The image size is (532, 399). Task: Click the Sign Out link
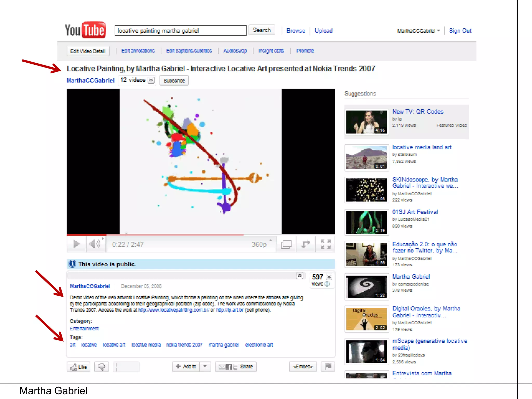[460, 31]
